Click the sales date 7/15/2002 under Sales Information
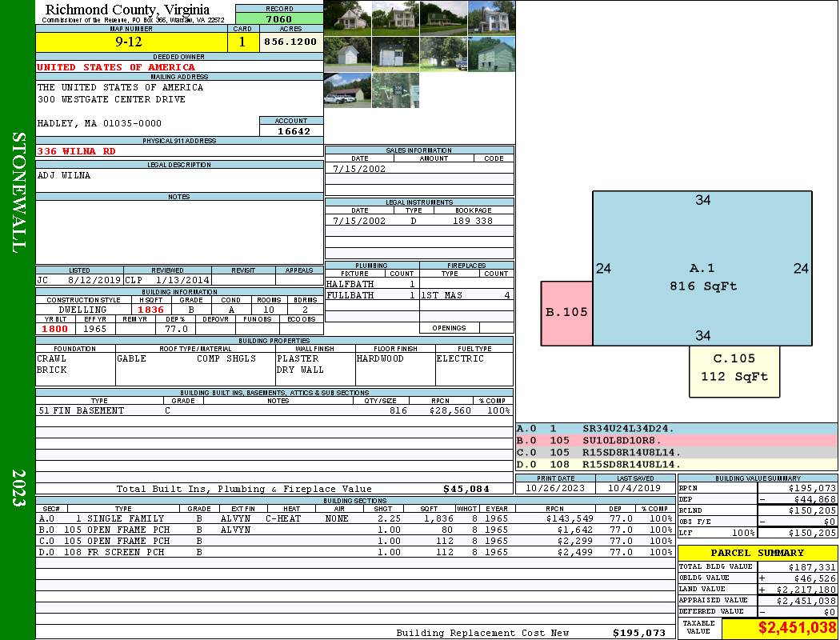 [359, 169]
